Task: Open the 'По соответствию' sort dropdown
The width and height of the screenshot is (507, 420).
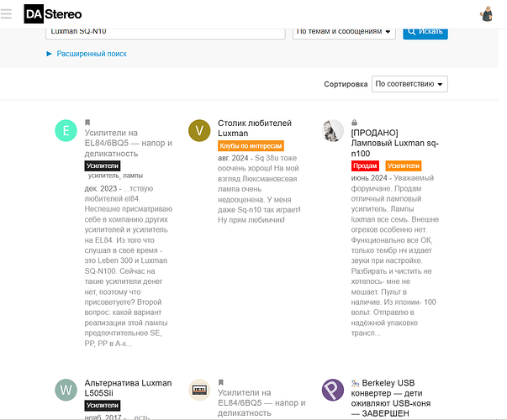Action: 409,84
